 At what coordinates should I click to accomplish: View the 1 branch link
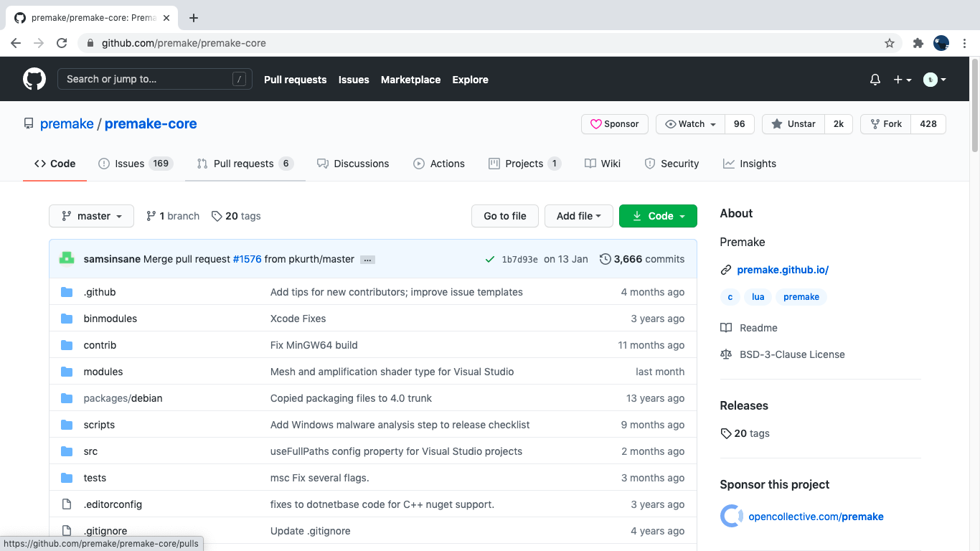pyautogui.click(x=173, y=216)
